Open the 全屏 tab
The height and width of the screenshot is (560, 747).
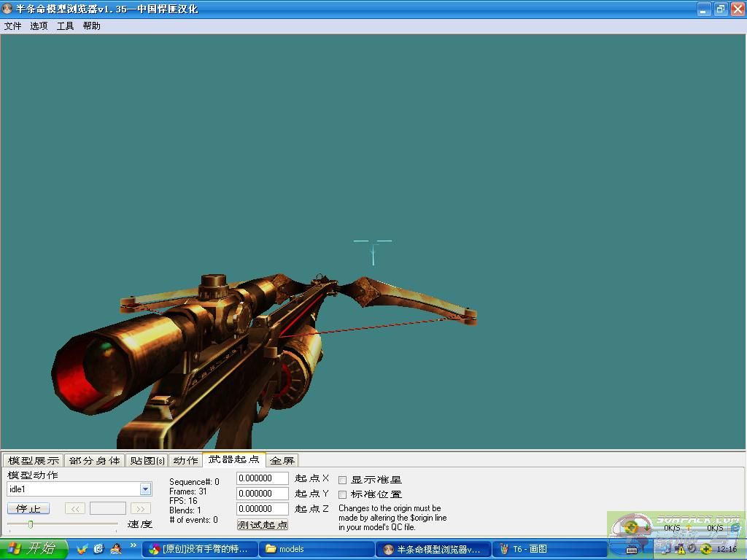point(282,460)
